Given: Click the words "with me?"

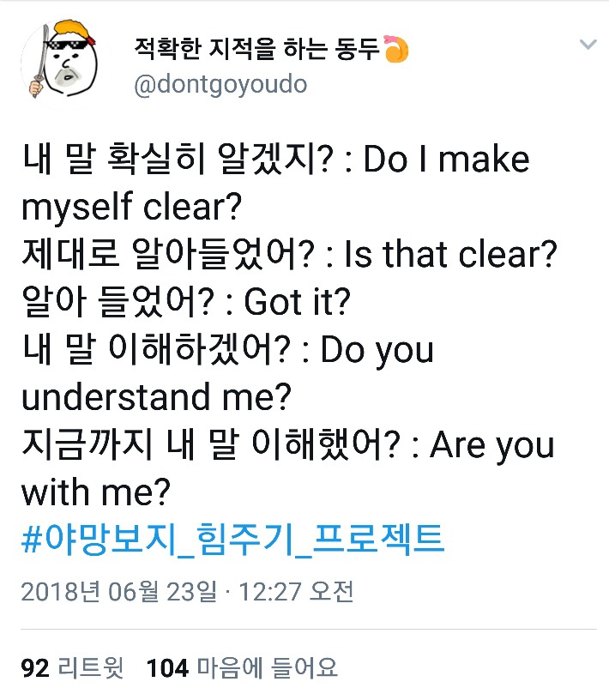Looking at the screenshot, I should coord(96,493).
